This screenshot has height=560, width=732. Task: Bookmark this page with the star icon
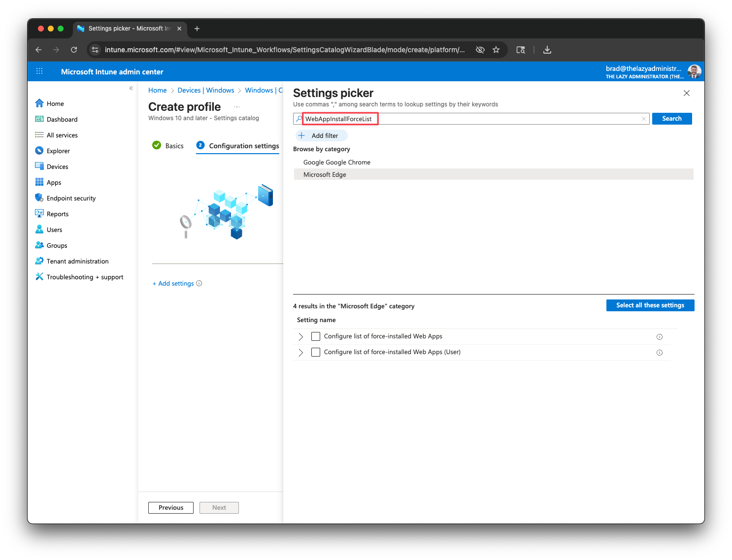click(x=496, y=50)
